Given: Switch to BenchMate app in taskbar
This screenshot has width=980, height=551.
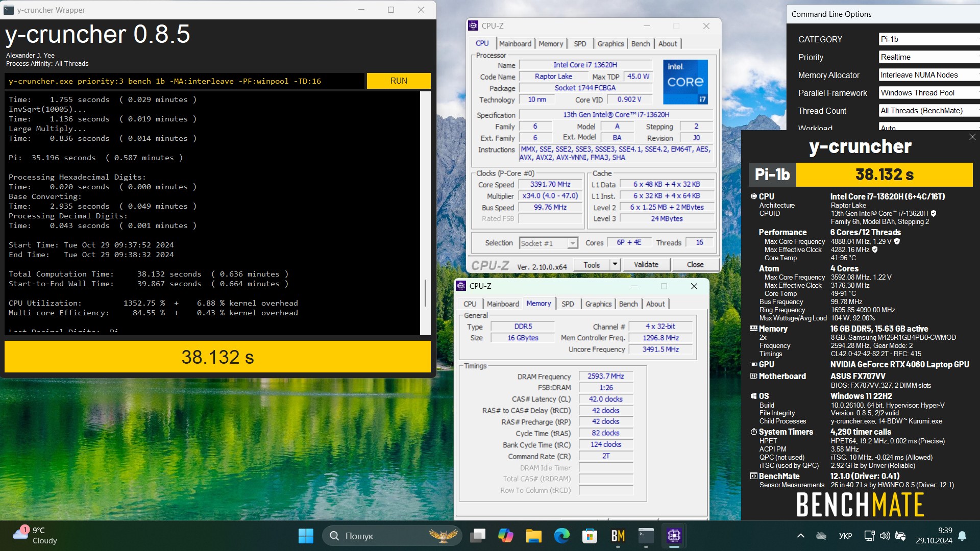Looking at the screenshot, I should coord(618,536).
